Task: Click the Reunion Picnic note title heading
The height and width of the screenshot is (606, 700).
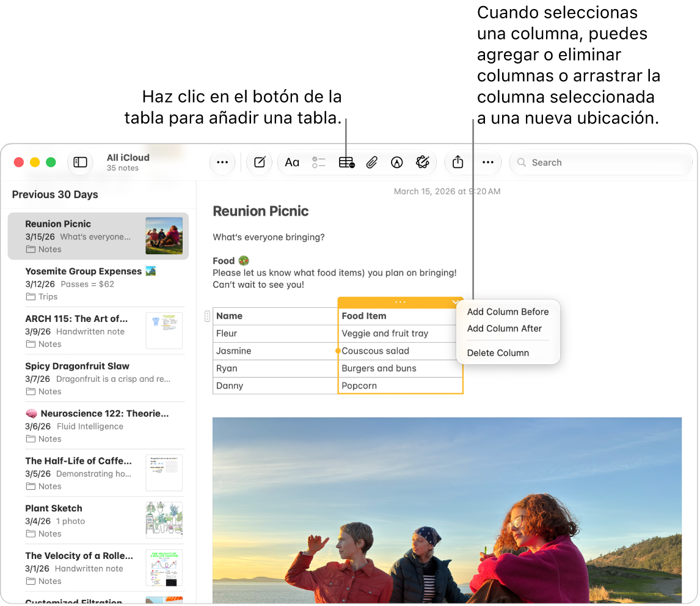Action: pyautogui.click(x=261, y=211)
